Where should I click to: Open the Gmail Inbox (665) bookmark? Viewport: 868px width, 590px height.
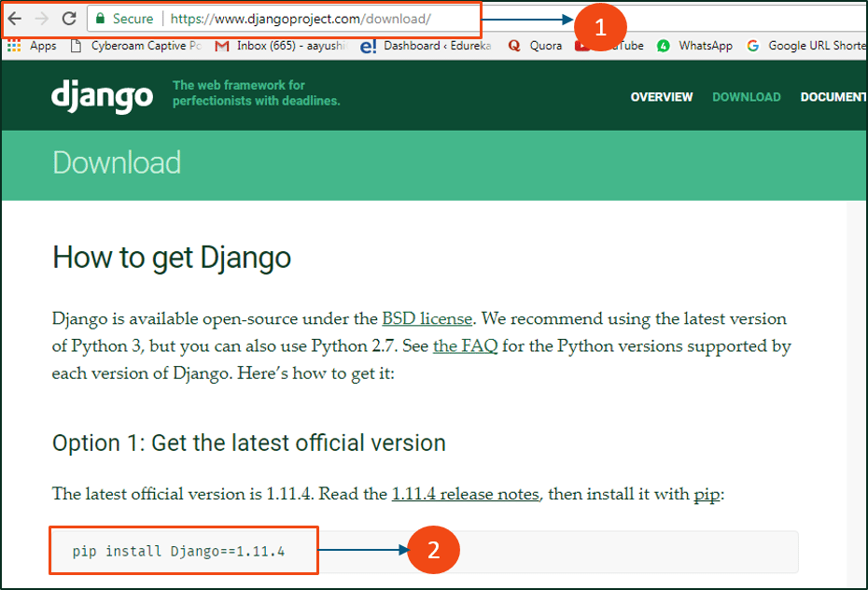(x=281, y=46)
